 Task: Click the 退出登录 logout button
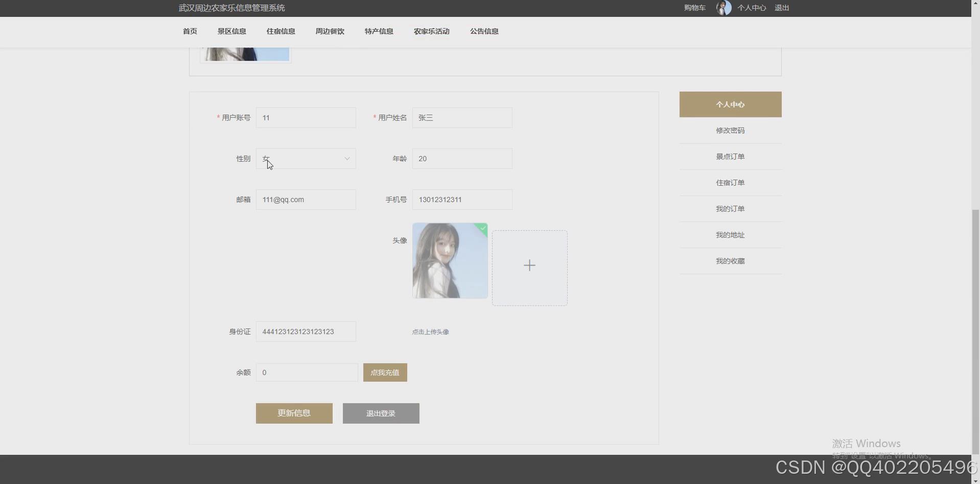pyautogui.click(x=380, y=413)
